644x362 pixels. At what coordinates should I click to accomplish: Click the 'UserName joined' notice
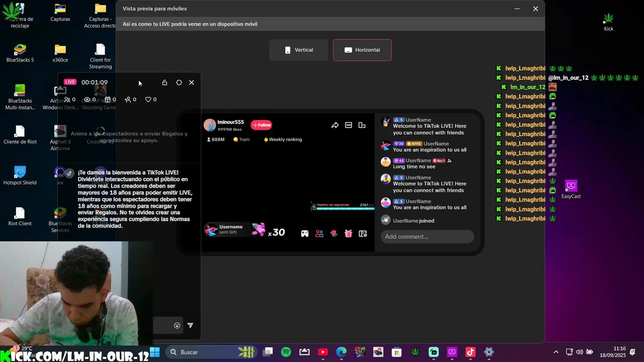(x=413, y=221)
